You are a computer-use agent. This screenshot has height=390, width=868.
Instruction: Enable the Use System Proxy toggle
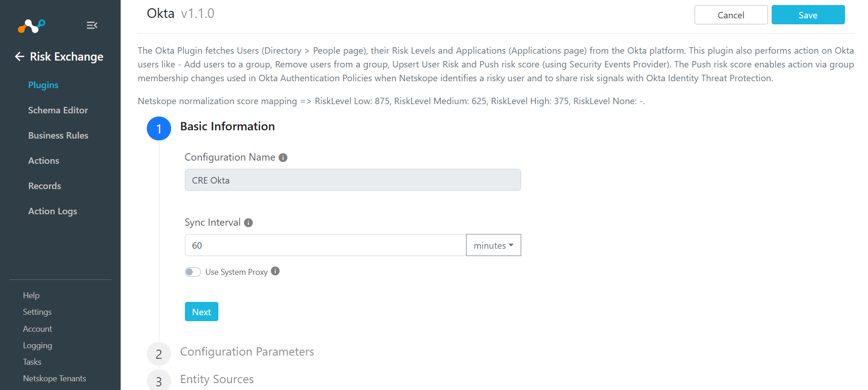point(193,272)
